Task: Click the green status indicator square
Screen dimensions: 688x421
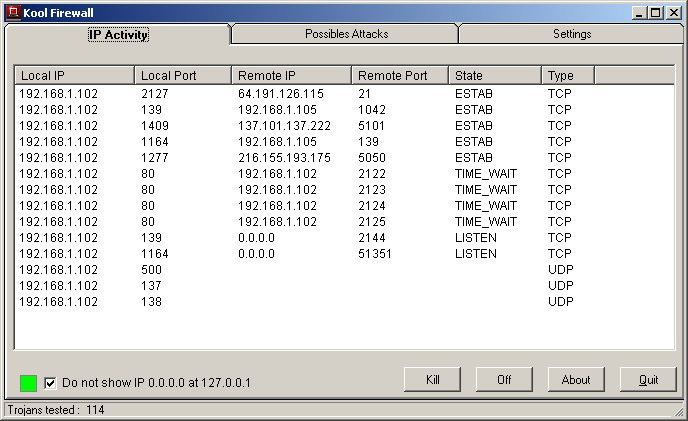Action: (x=29, y=383)
